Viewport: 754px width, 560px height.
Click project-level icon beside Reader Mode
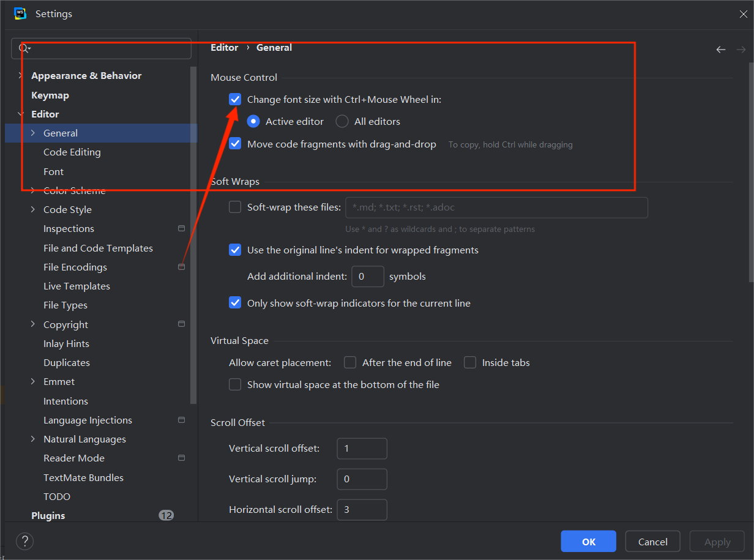coord(181,458)
